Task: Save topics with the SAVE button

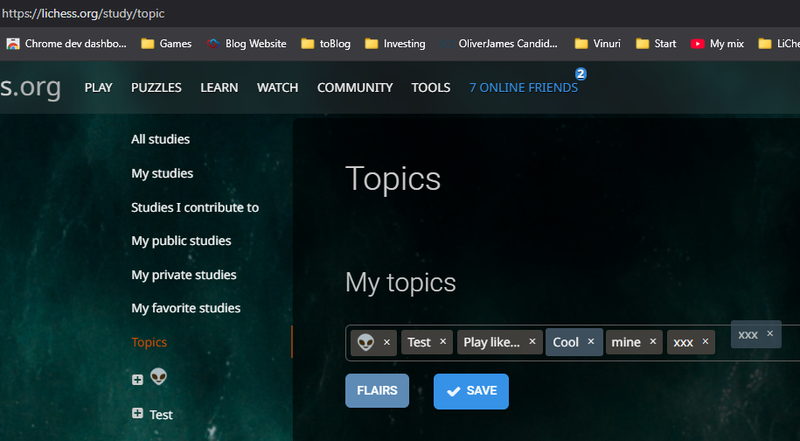Action: click(x=471, y=391)
